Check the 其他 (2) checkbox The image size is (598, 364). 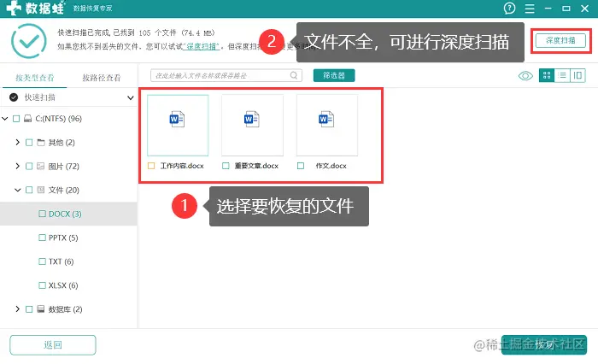click(x=28, y=143)
